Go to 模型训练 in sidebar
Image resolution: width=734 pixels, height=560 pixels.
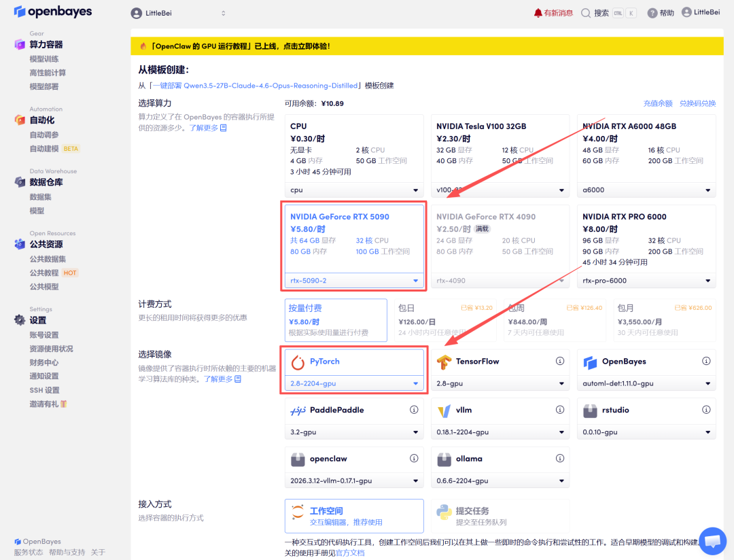(44, 59)
